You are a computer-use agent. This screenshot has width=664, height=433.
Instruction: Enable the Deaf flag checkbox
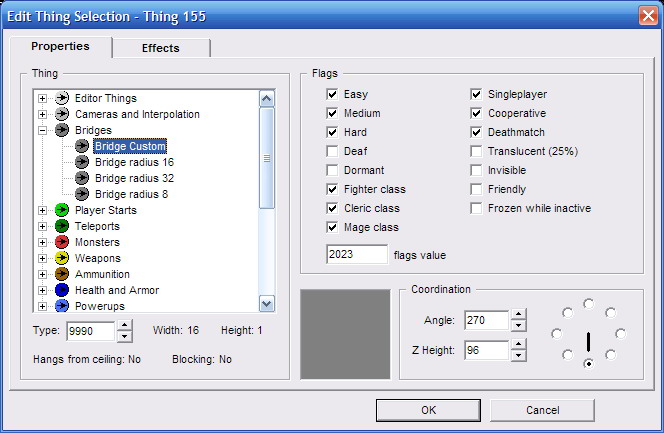332,151
